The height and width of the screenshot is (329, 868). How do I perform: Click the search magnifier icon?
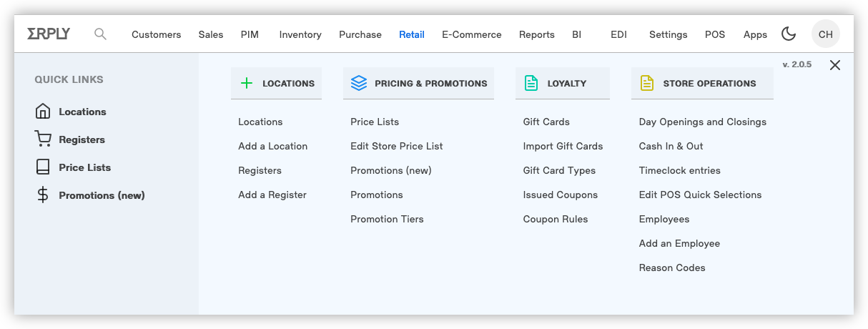click(x=100, y=34)
